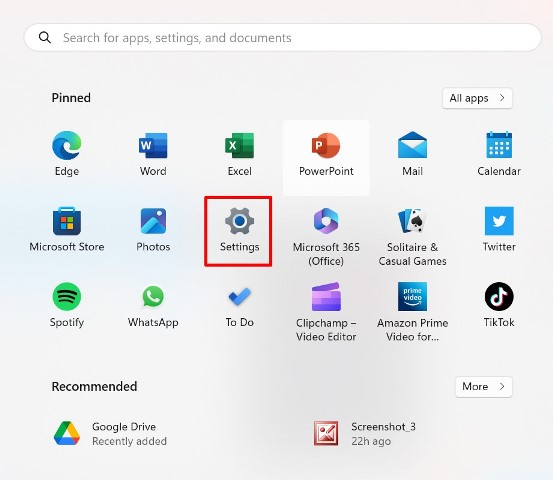The width and height of the screenshot is (553, 480).
Task: Open WhatsApp from pinned apps
Action: (153, 297)
